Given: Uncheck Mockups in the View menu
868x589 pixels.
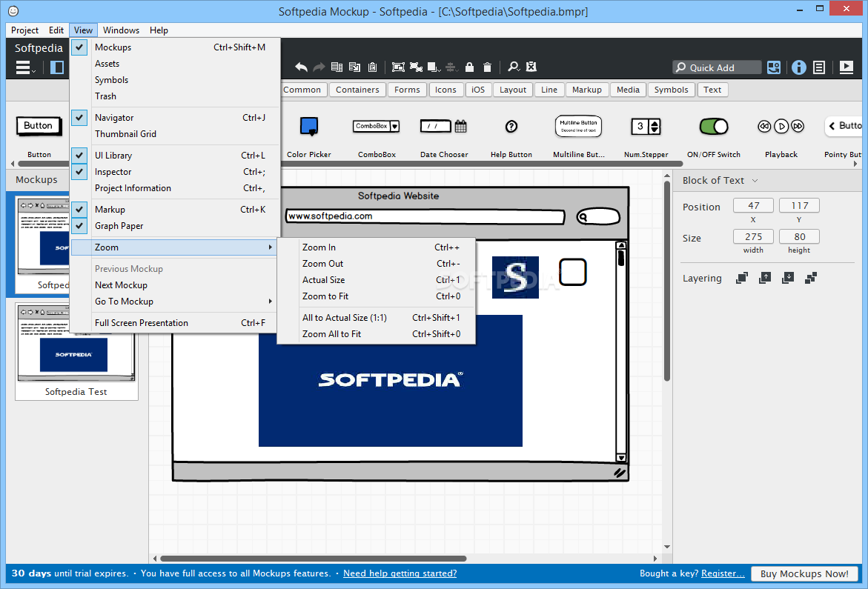Looking at the screenshot, I should (80, 47).
